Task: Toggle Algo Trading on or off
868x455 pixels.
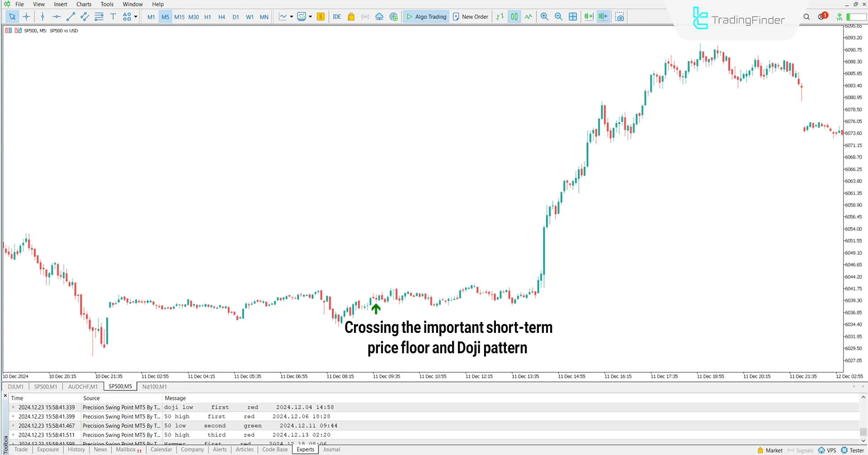Action: point(425,16)
